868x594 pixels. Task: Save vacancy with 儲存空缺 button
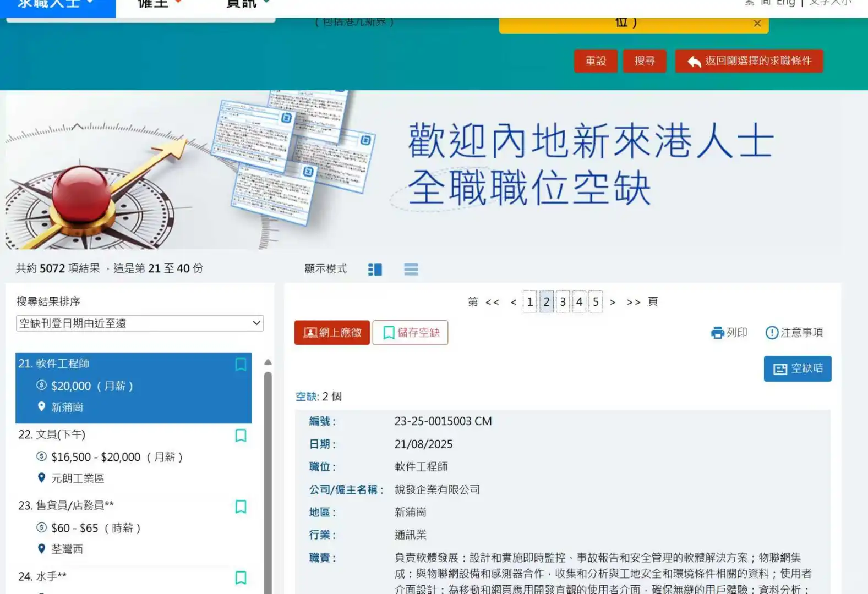pos(410,333)
